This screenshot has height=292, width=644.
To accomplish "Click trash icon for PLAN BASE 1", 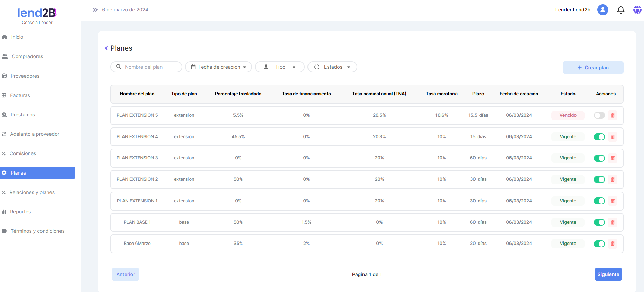I will (x=613, y=222).
